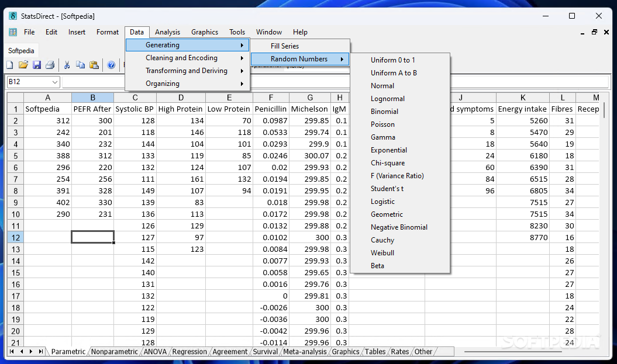The height and width of the screenshot is (364, 617).
Task: Open the Help menu
Action: tap(300, 32)
